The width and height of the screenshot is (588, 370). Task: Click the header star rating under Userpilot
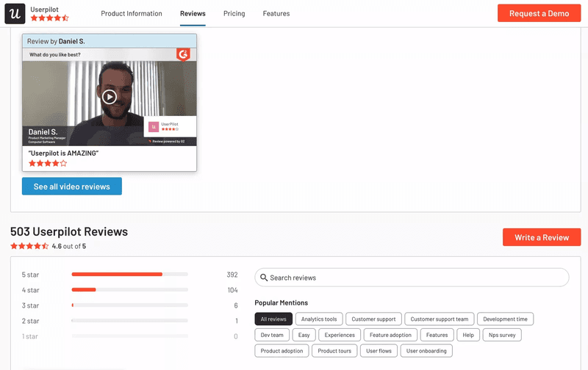[x=49, y=18]
